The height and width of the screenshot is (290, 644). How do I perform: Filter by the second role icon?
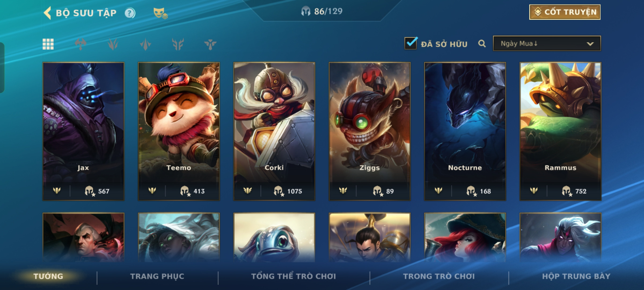pos(113,44)
